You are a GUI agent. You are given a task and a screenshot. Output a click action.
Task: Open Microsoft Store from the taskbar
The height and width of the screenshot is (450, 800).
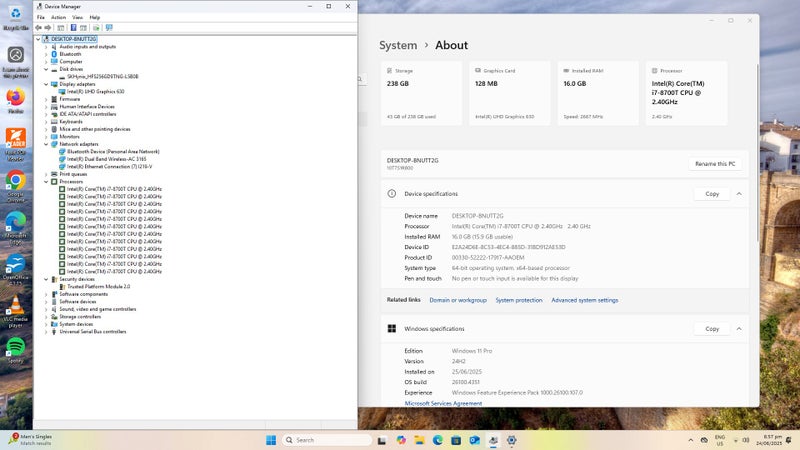[456, 440]
